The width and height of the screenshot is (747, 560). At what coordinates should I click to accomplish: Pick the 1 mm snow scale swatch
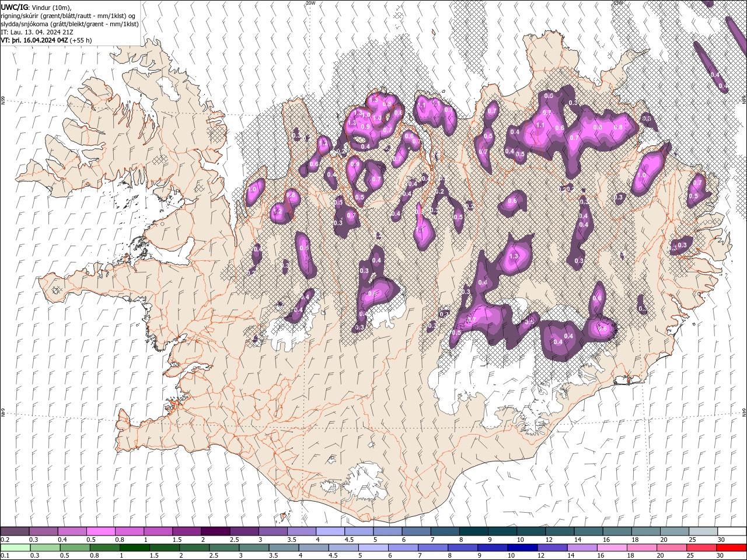[x=158, y=531]
